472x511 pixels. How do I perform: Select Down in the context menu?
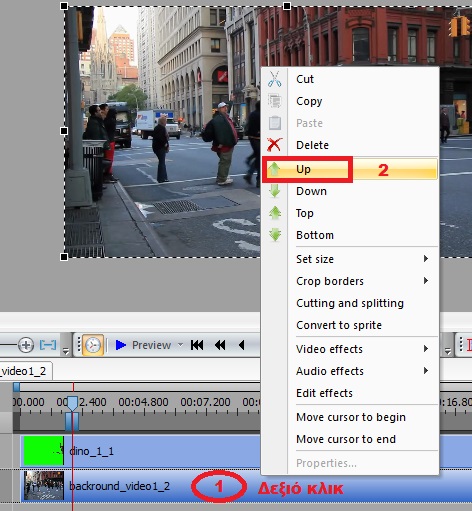coord(350,191)
